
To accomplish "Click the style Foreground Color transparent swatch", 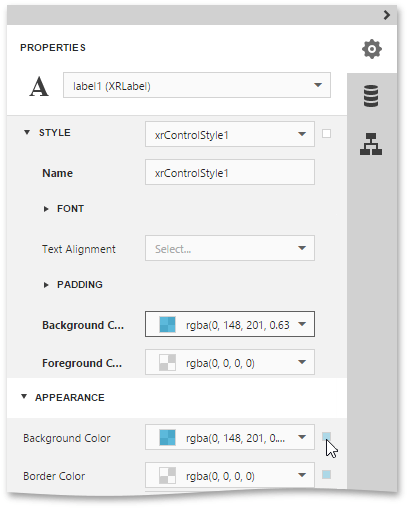I will [x=167, y=363].
